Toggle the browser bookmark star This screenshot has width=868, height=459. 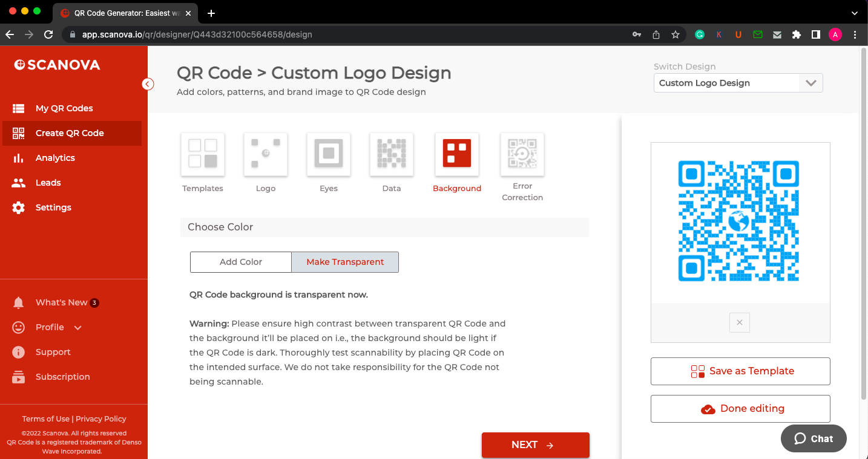pyautogui.click(x=675, y=34)
